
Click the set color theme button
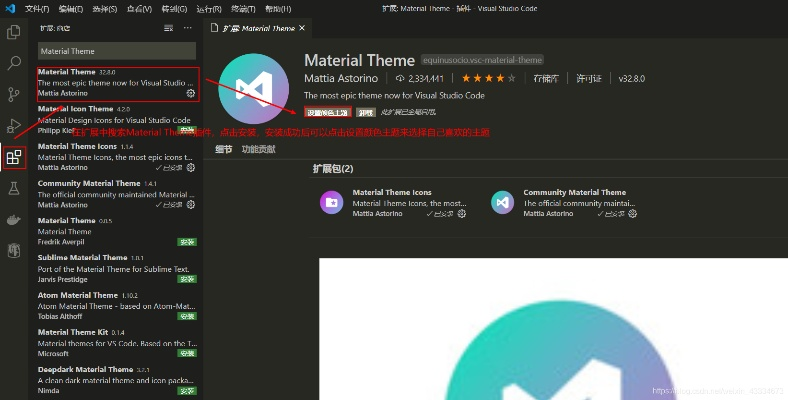328,113
